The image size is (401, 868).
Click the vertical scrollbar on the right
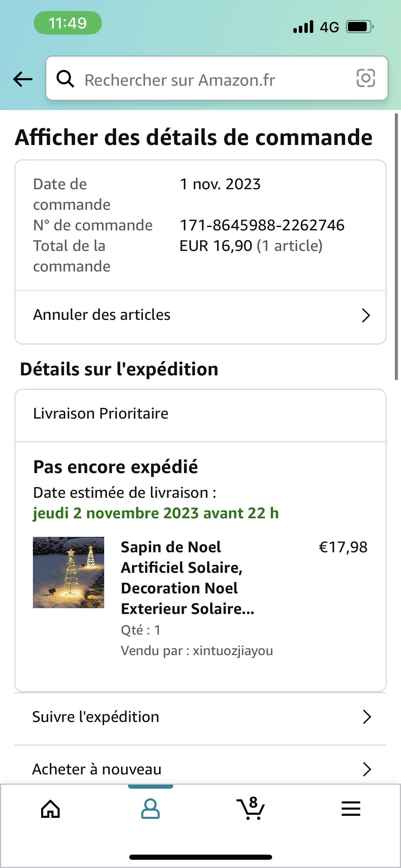pos(396,247)
